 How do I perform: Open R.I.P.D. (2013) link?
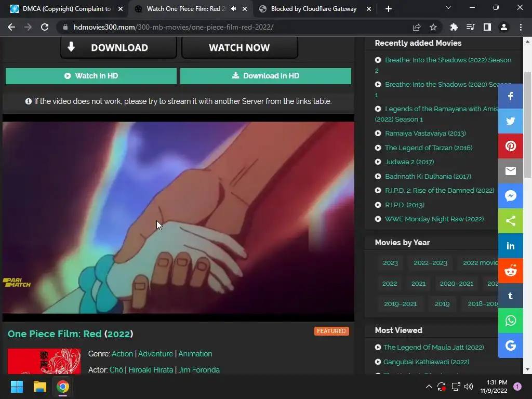click(x=404, y=205)
